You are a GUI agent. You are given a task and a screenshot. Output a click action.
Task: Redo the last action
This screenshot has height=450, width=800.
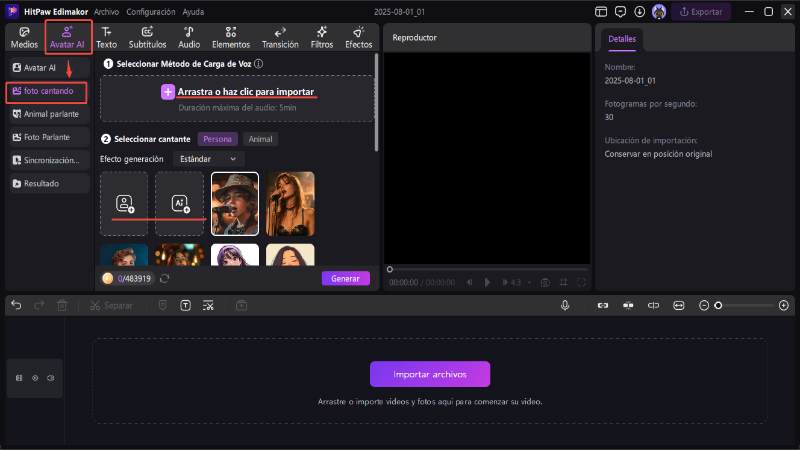pyautogui.click(x=39, y=305)
